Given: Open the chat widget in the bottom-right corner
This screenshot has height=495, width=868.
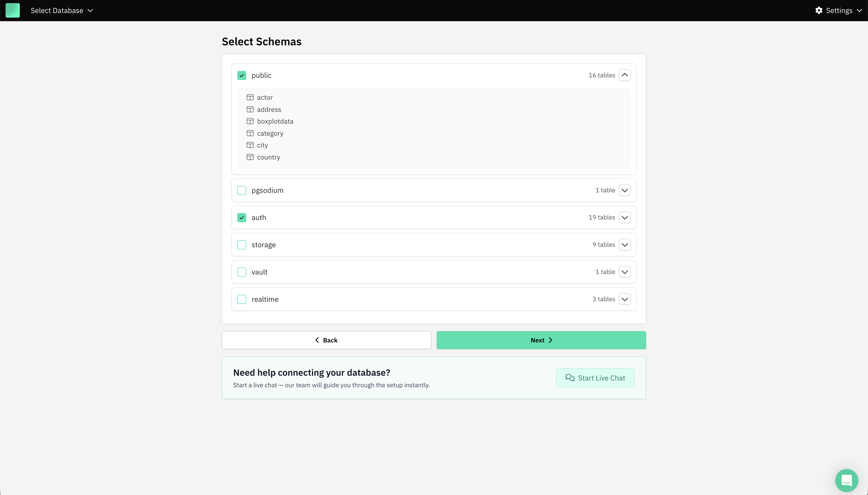Looking at the screenshot, I should tap(847, 480).
